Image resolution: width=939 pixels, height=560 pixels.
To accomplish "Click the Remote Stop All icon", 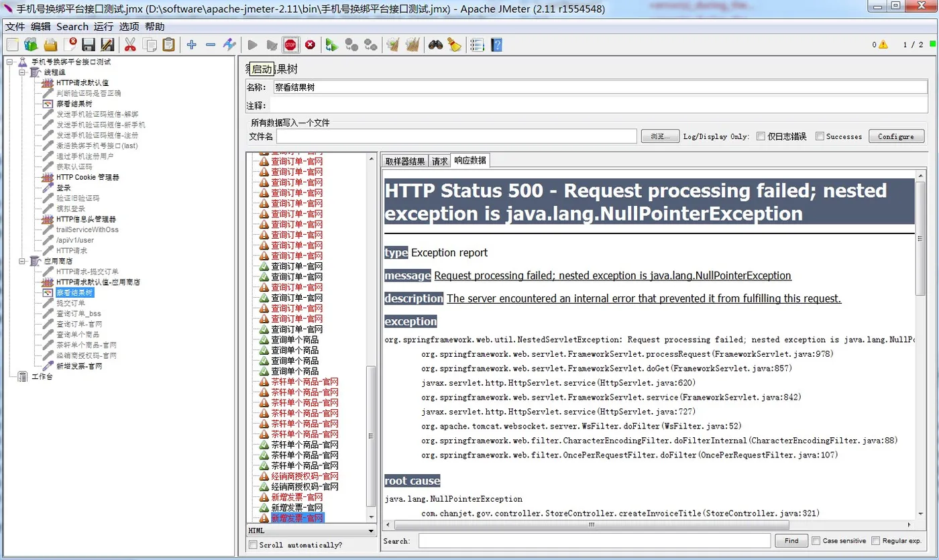I will coord(351,45).
